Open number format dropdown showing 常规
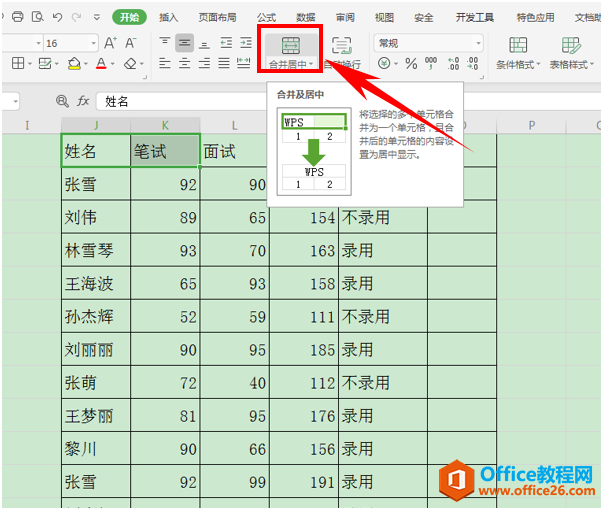 [x=428, y=43]
